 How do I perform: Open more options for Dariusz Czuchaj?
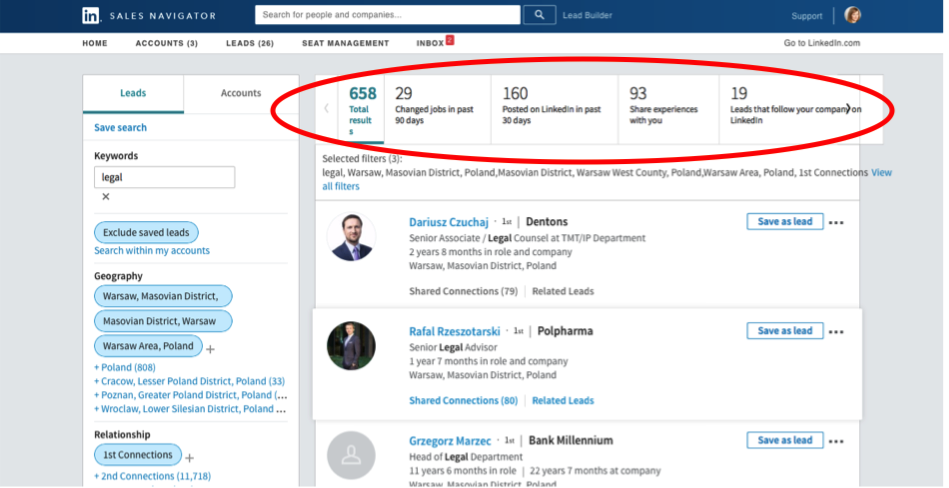(836, 223)
